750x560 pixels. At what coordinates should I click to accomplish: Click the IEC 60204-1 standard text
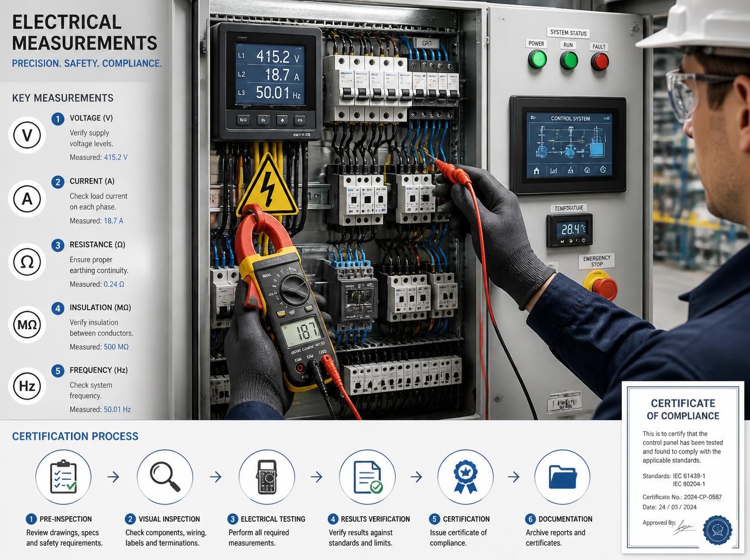point(689,484)
